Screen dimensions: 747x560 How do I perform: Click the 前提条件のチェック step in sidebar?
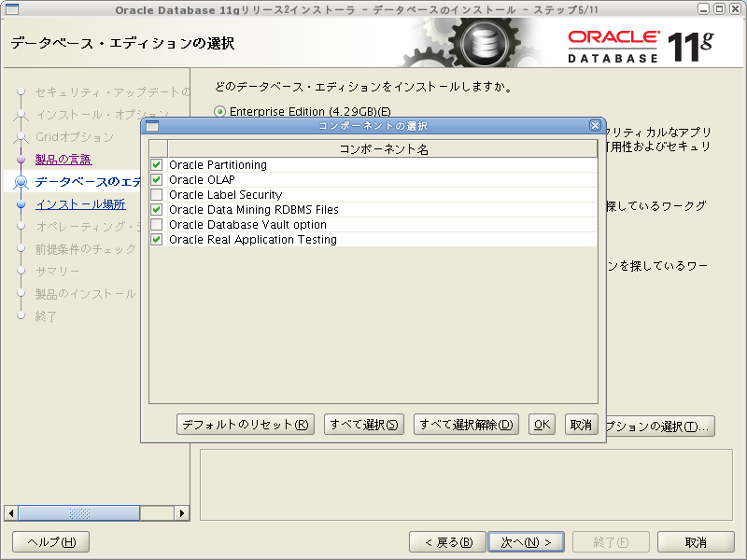tap(85, 249)
